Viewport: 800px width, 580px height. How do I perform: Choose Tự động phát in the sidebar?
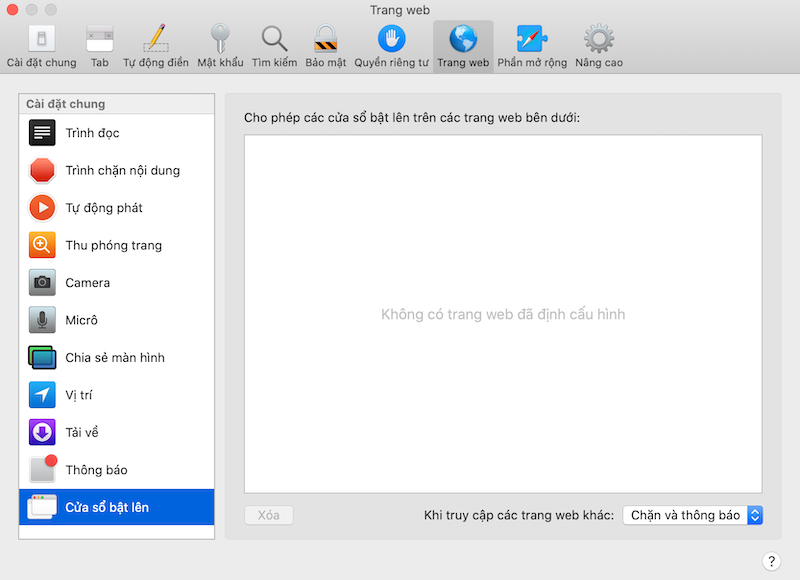point(117,208)
